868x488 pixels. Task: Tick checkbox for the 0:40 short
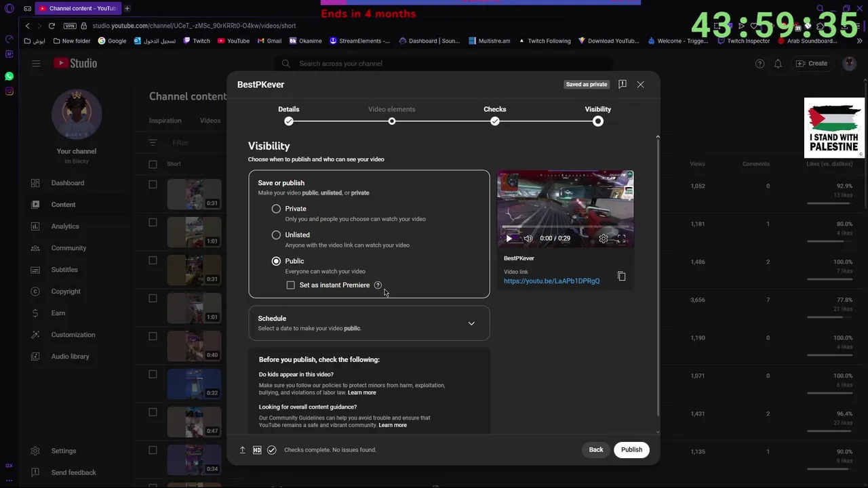(153, 336)
